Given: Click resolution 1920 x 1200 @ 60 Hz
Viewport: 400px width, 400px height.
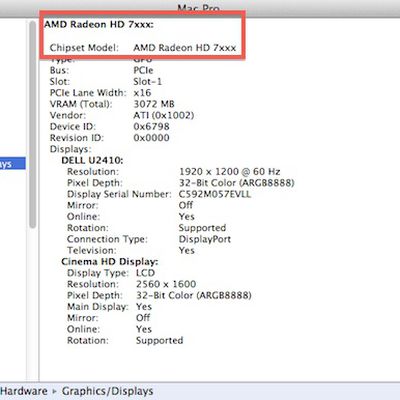Looking at the screenshot, I should coord(230,172).
